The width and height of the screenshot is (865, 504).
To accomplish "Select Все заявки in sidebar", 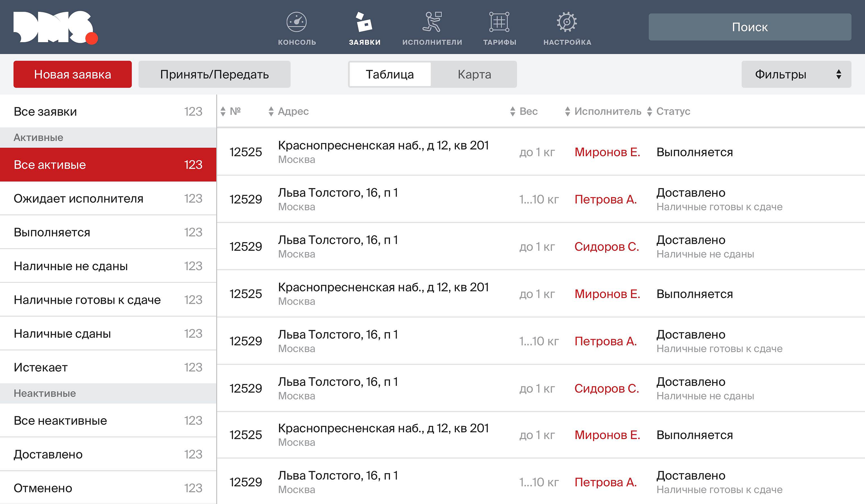I will 108,112.
